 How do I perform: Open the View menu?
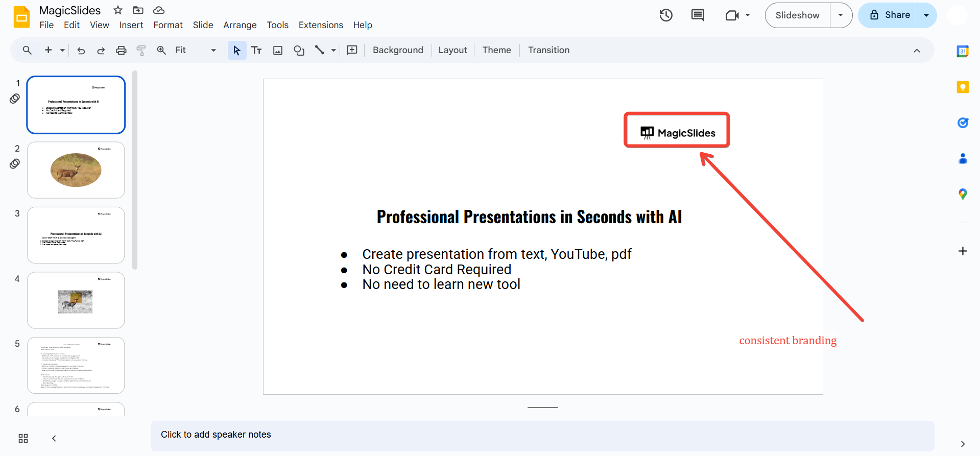click(x=100, y=25)
